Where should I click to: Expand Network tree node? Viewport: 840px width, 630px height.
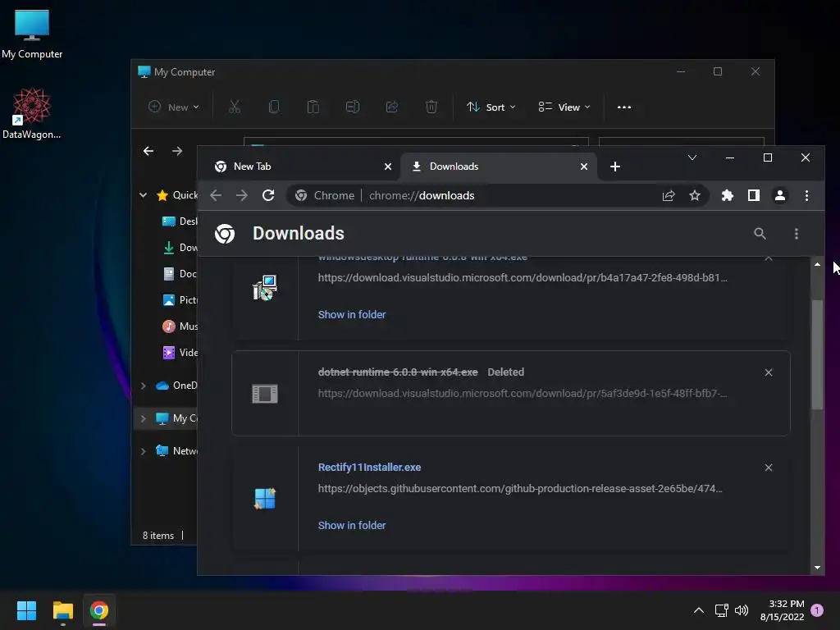(x=143, y=451)
